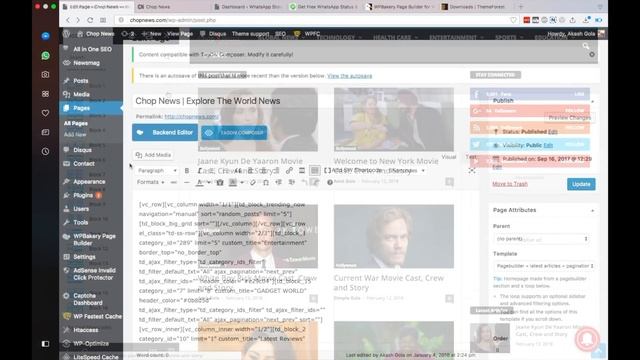Click the Preview Changes button
The height and width of the screenshot is (360, 640).
click(x=569, y=118)
